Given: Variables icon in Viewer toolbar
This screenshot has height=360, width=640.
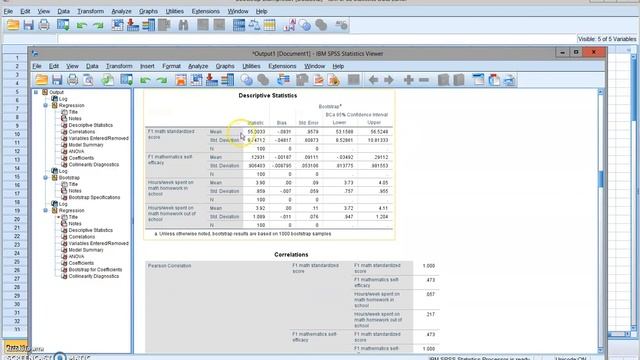Looking at the screenshot, I should [227, 80].
